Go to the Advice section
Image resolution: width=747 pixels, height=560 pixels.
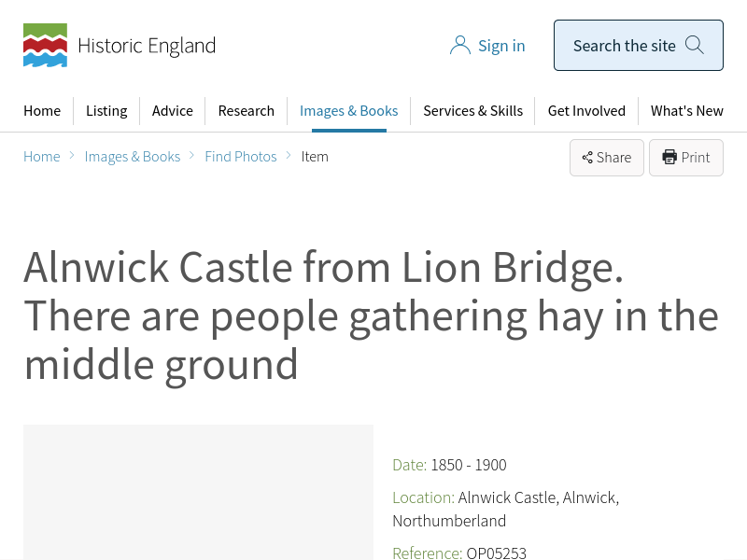tap(173, 111)
